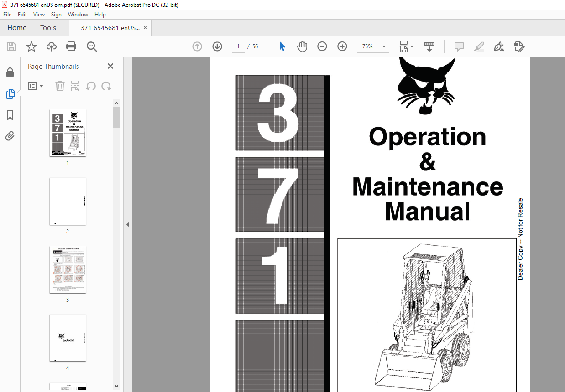This screenshot has width=565, height=392.
Task: Click the page number input field
Action: coord(238,46)
